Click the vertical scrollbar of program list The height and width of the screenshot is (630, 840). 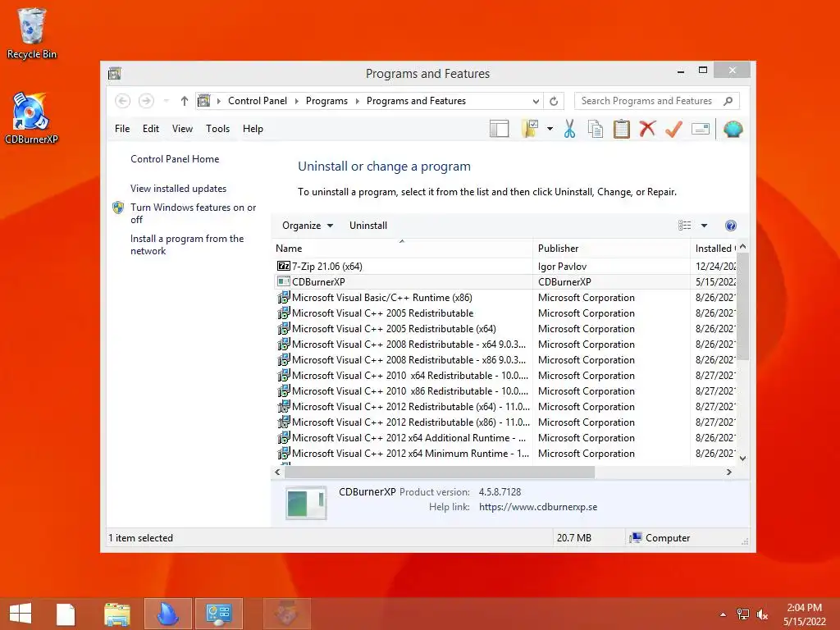(x=742, y=354)
